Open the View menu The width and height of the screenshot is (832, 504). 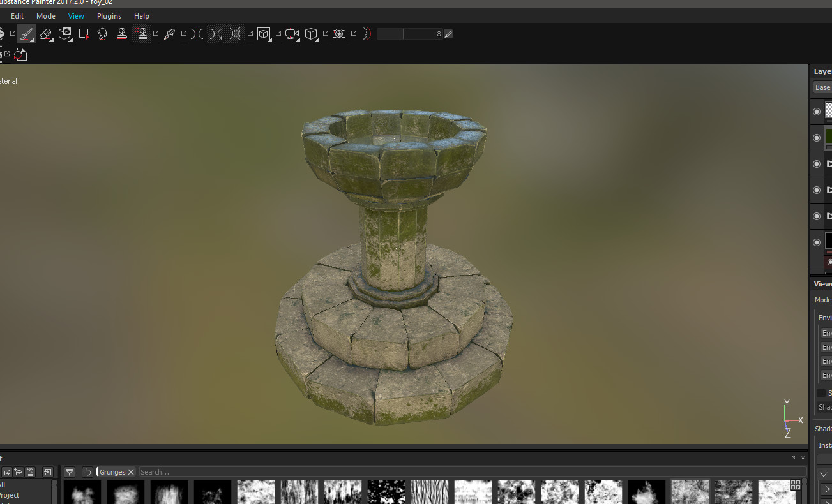tap(76, 15)
